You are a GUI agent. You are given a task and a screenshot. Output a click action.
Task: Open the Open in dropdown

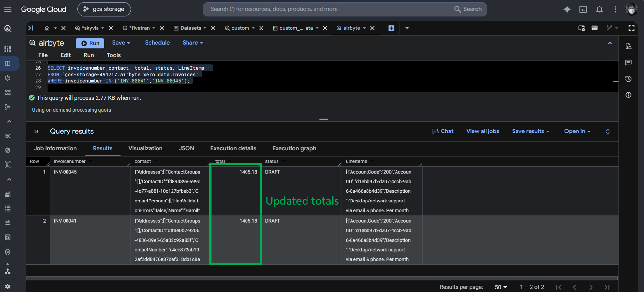click(577, 131)
